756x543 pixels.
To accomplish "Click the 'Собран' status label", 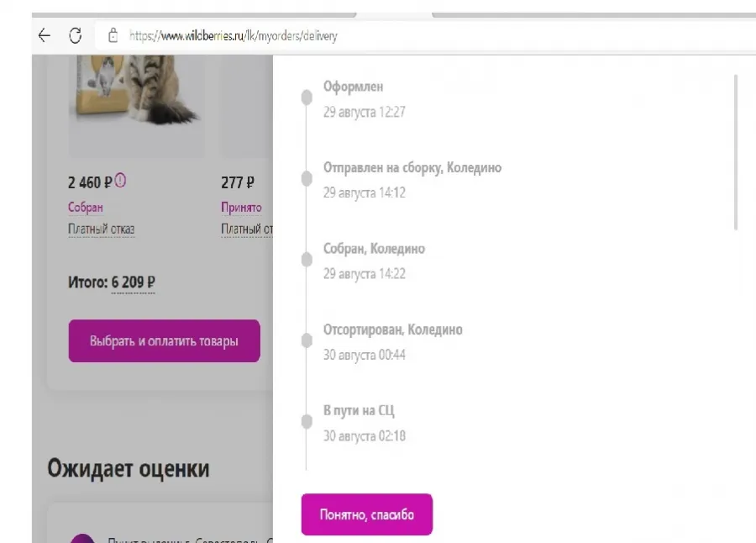I will tap(86, 207).
